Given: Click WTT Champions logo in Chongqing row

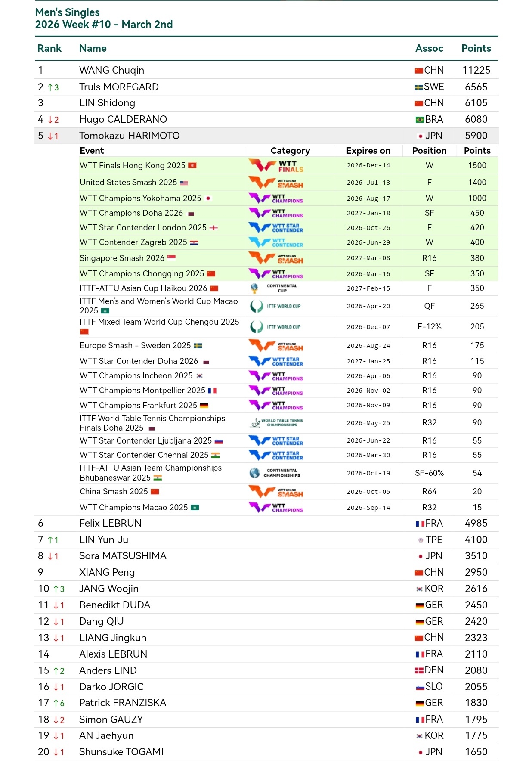Looking at the screenshot, I should (x=276, y=274).
